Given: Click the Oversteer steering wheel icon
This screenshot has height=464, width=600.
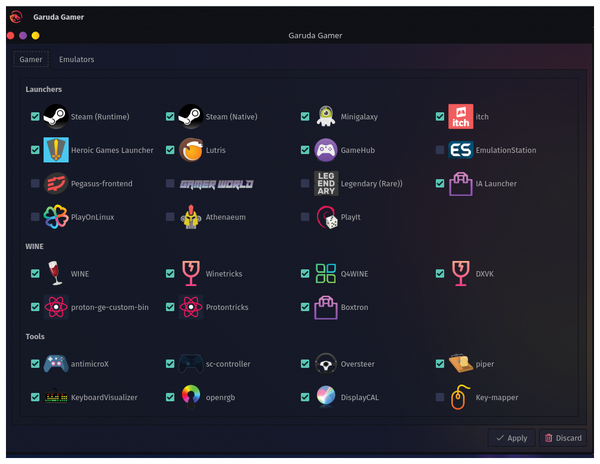Looking at the screenshot, I should [x=326, y=363].
